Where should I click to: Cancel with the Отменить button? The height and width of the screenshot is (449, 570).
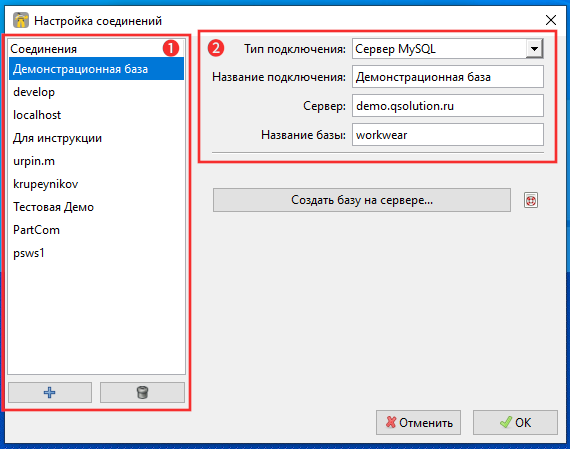(x=418, y=422)
